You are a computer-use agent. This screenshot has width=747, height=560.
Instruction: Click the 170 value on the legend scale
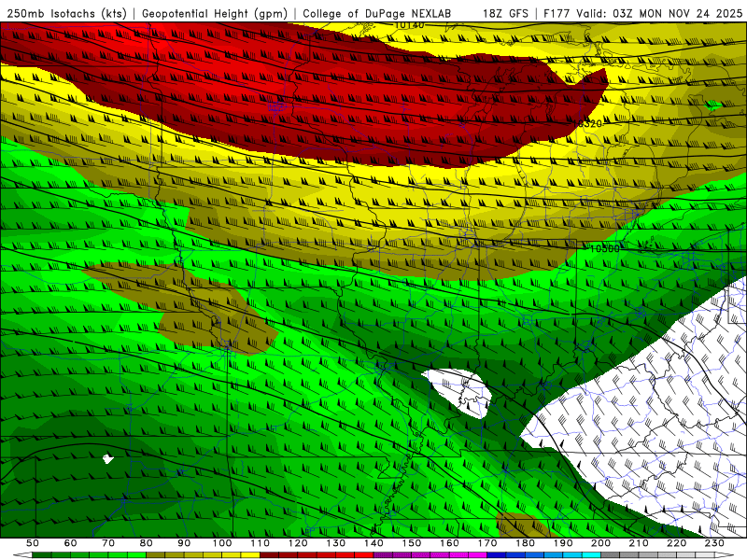coord(487,543)
